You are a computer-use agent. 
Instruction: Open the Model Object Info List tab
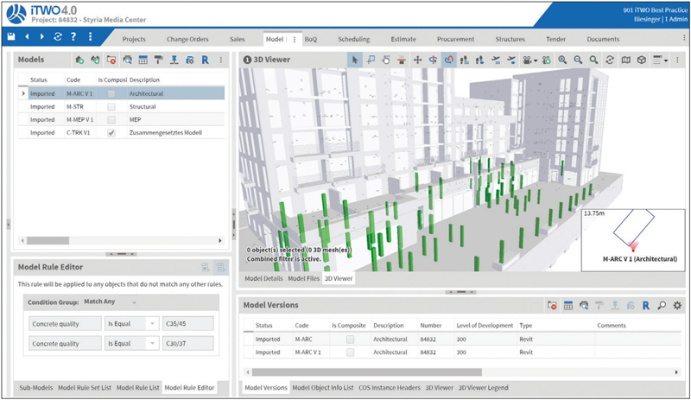coord(323,387)
